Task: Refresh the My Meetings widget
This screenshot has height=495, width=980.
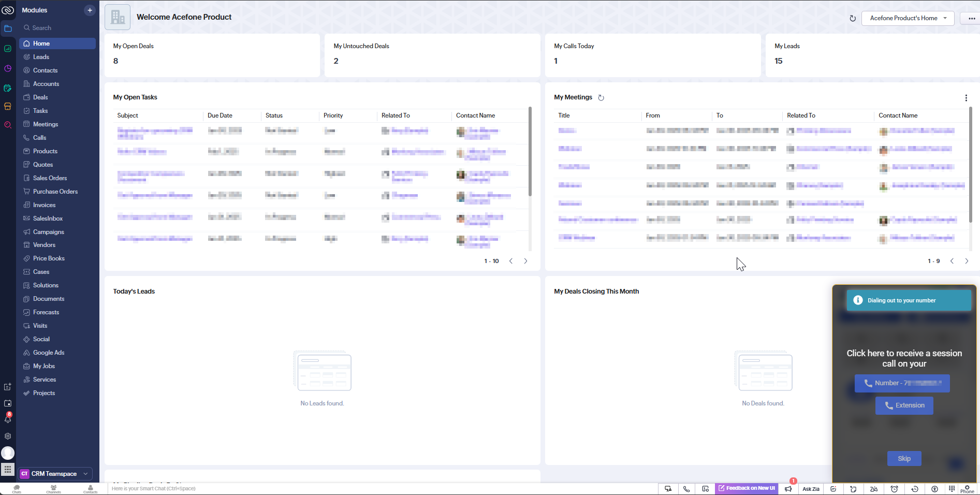Action: [601, 97]
